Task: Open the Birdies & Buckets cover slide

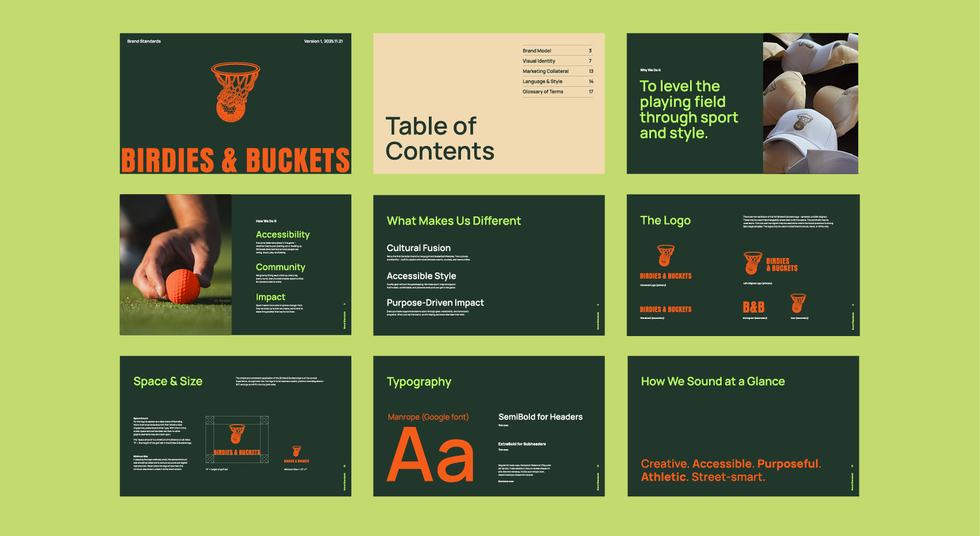Action: (x=235, y=103)
